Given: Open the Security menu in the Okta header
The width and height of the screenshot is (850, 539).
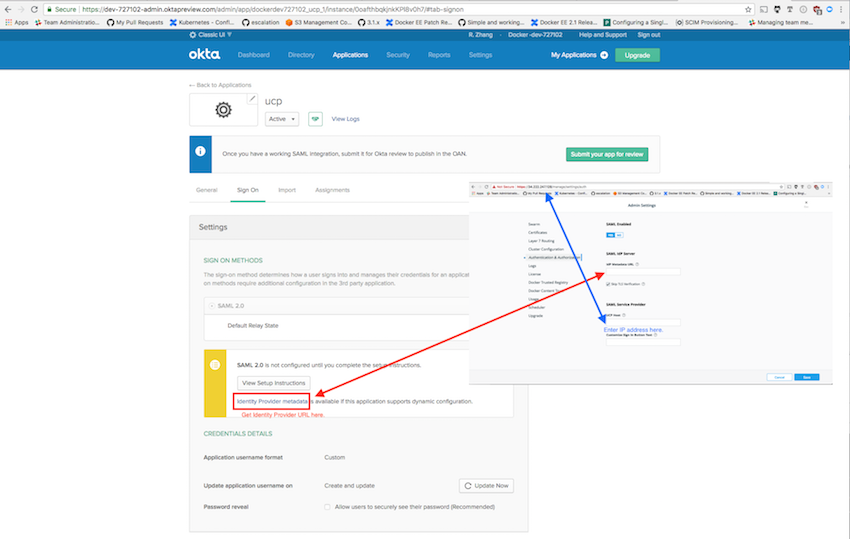Looking at the screenshot, I should coord(397,55).
